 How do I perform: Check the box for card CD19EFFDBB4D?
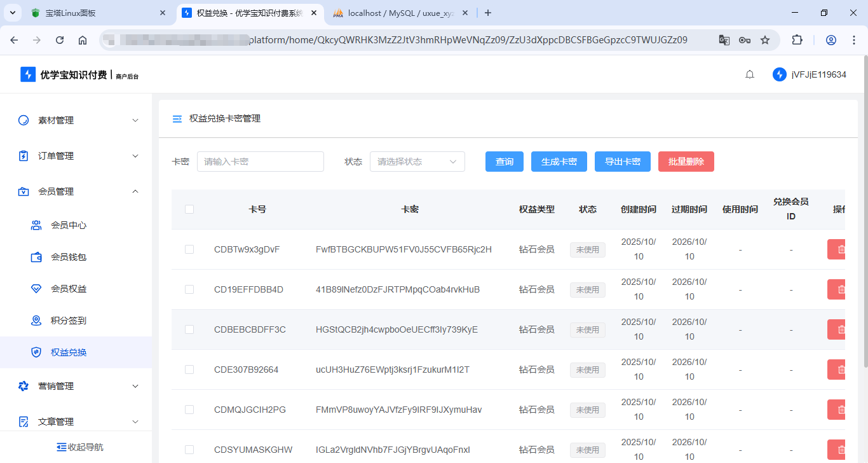(x=189, y=289)
